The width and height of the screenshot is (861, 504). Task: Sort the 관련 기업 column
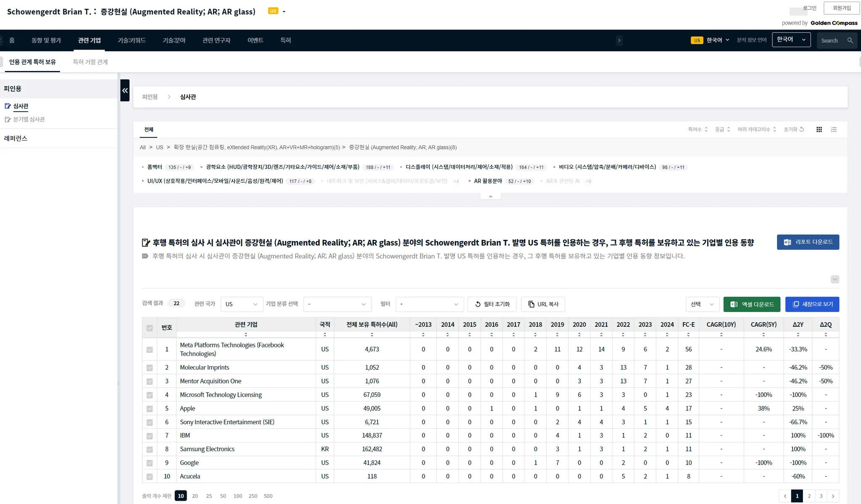click(x=246, y=335)
